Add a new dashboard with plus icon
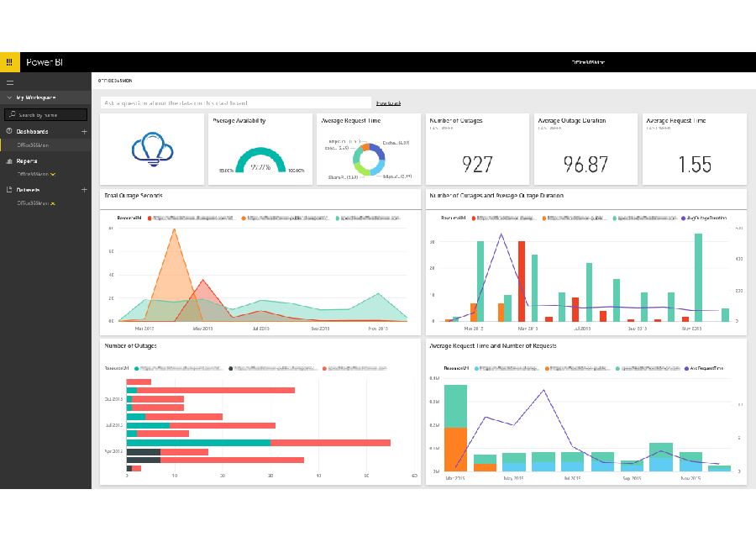Screen dimensions: 756x542 [84, 132]
